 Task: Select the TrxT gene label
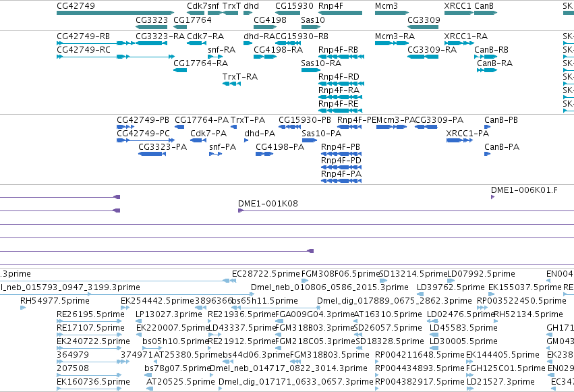[x=232, y=6]
